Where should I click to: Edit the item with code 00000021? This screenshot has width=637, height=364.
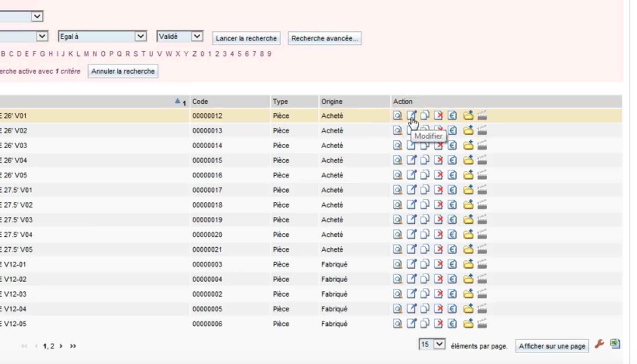pos(411,249)
